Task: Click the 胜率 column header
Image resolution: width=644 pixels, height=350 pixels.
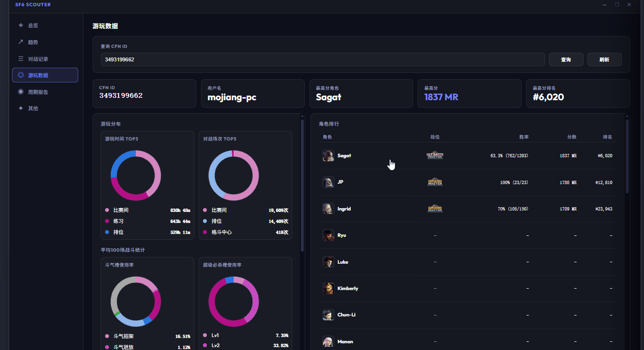Action: point(524,137)
